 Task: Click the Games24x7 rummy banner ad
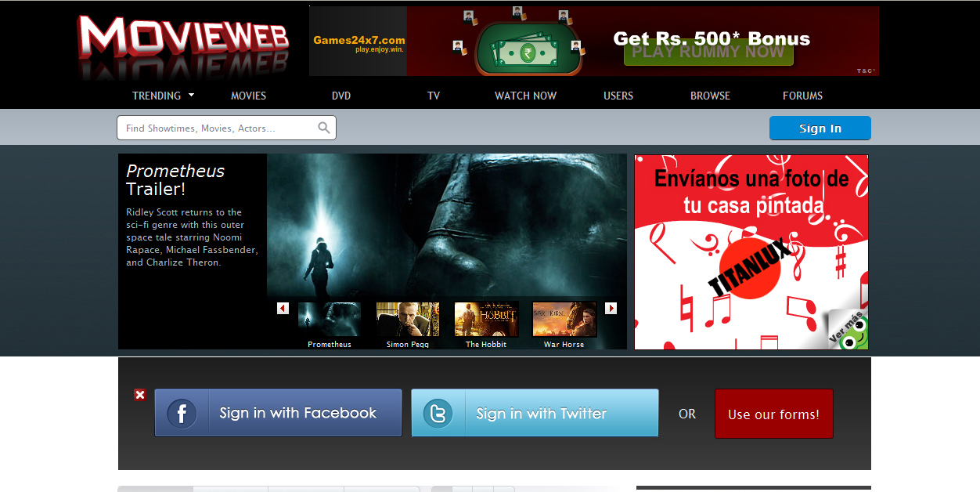(594, 41)
